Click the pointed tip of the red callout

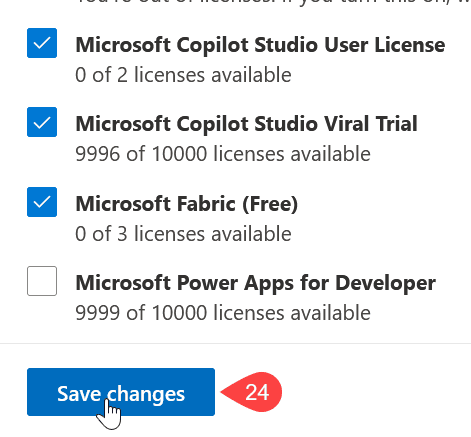(x=223, y=392)
